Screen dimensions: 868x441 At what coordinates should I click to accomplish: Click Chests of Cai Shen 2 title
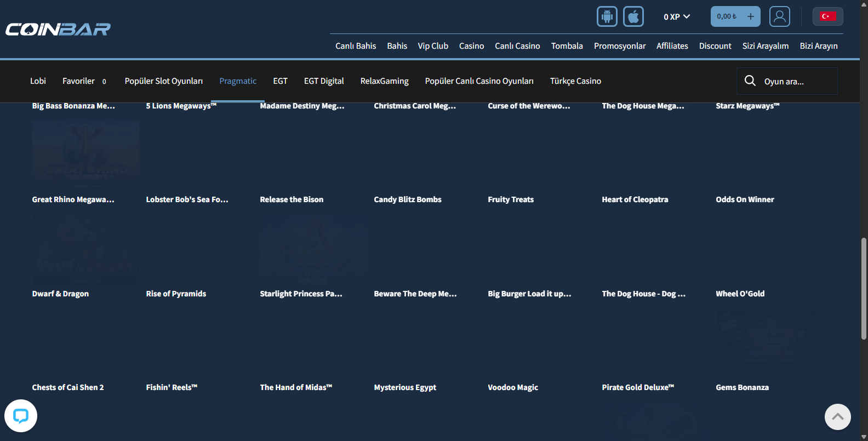click(68, 387)
